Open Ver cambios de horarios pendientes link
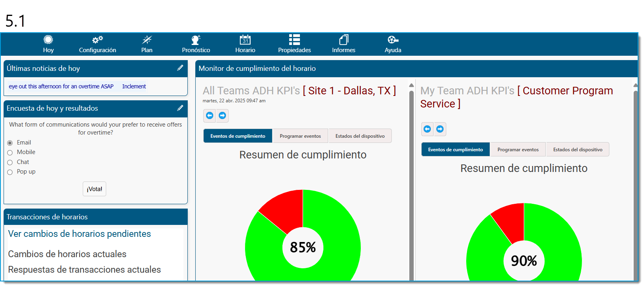This screenshot has height=287, width=644. click(80, 234)
